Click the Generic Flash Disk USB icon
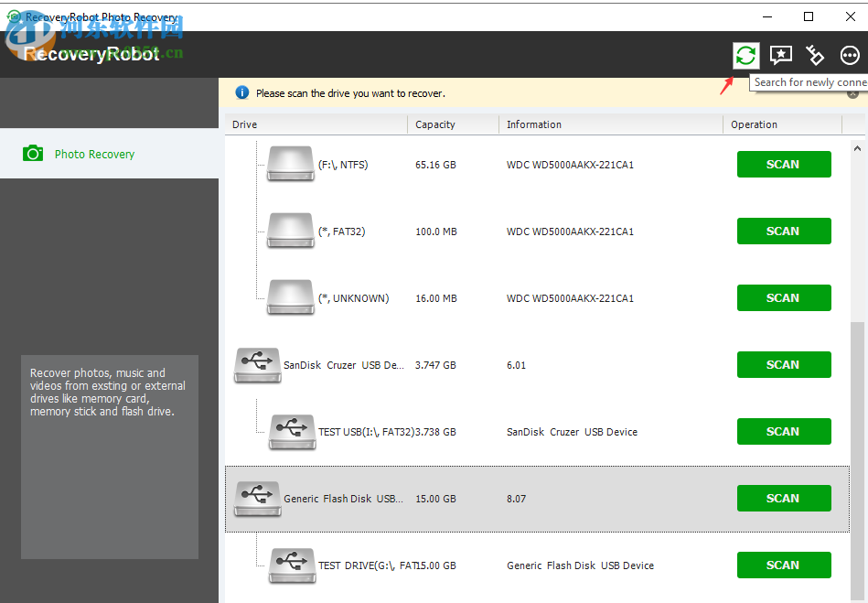Image resolution: width=868 pixels, height=603 pixels. (x=257, y=499)
